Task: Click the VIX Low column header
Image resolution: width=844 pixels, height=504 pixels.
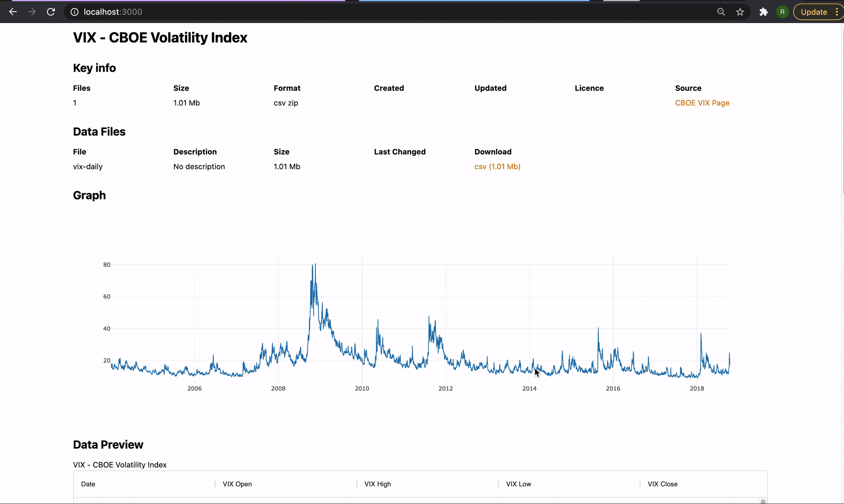Action: tap(518, 484)
